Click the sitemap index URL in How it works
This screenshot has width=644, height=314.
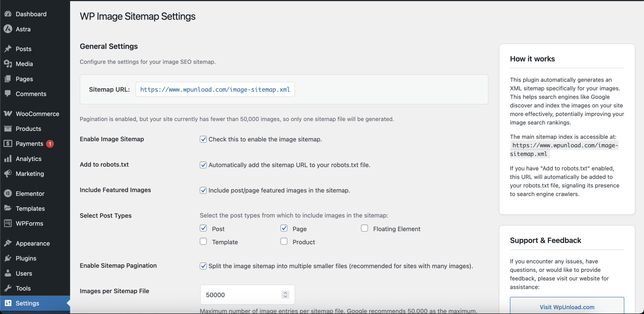tap(564, 150)
